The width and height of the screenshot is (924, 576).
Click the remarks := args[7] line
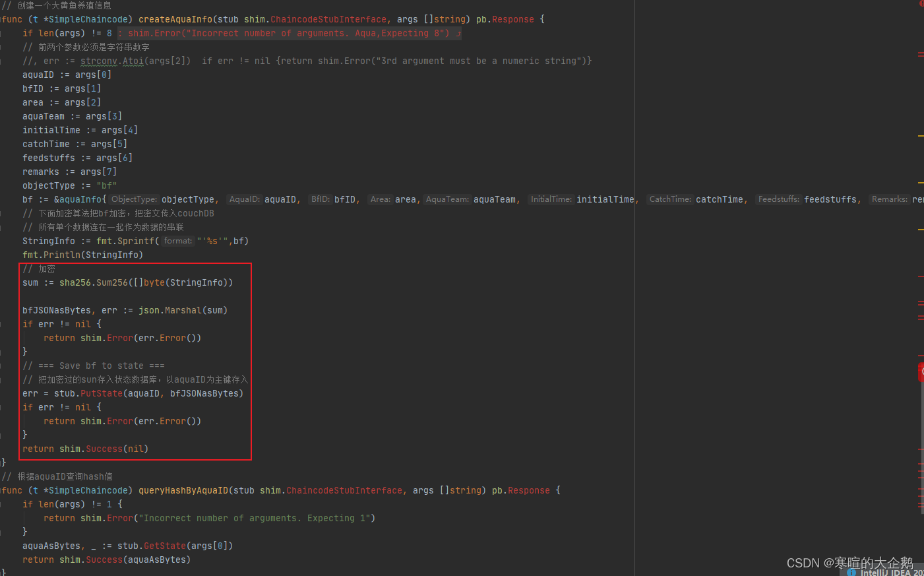pyautogui.click(x=69, y=172)
